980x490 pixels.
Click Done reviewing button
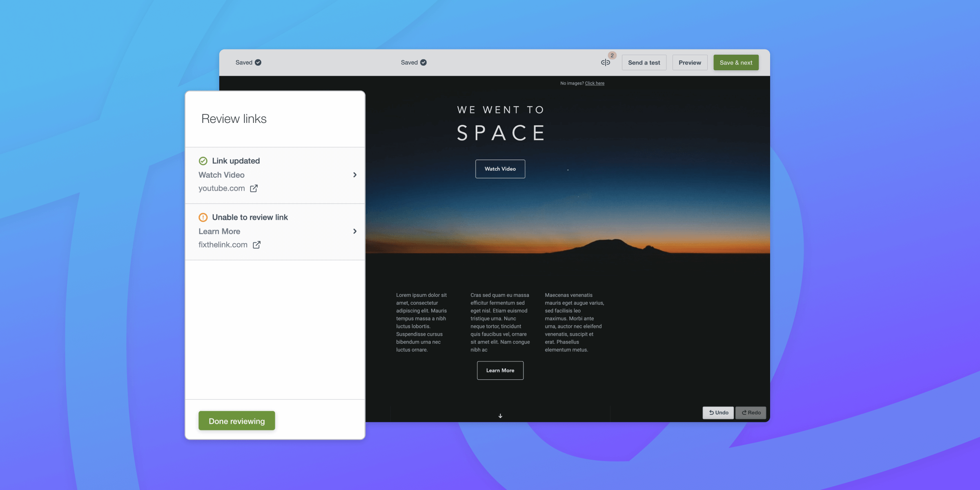pyautogui.click(x=236, y=421)
